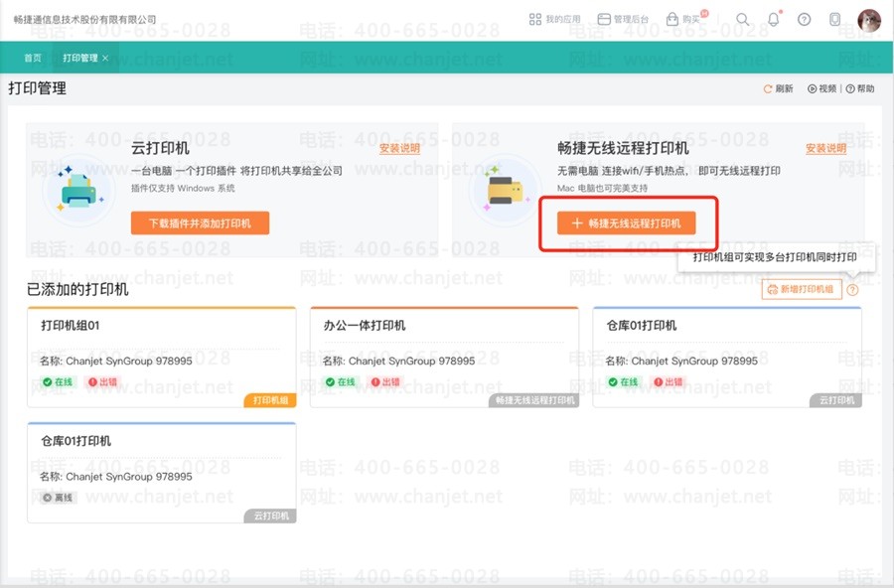894x588 pixels.
Task: Click the company name 畅捷通信息技术股份有限公司
Action: tap(85, 20)
